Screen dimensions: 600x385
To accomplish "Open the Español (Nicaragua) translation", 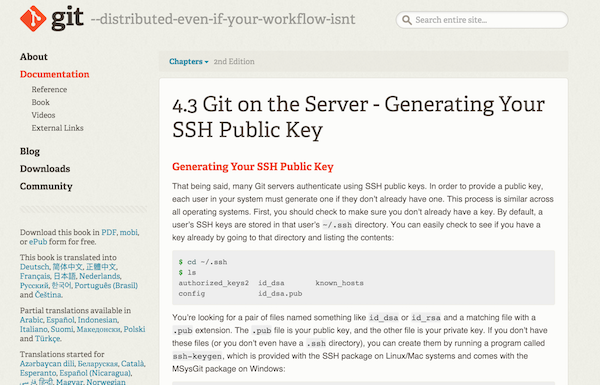I will [x=95, y=373].
